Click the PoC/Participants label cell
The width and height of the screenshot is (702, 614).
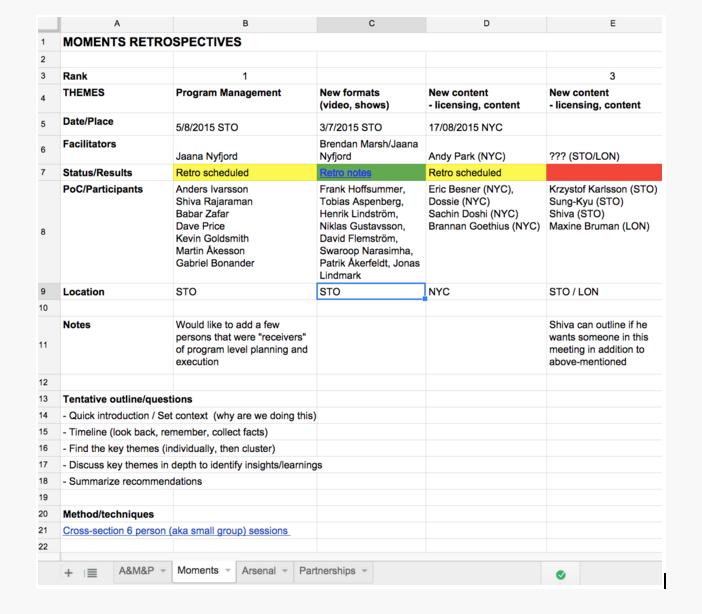click(117, 232)
